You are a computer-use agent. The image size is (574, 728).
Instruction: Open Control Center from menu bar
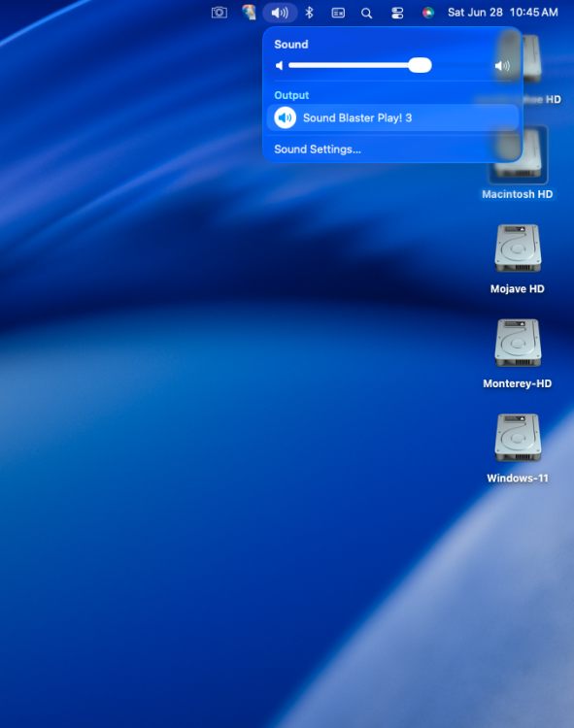click(x=397, y=13)
